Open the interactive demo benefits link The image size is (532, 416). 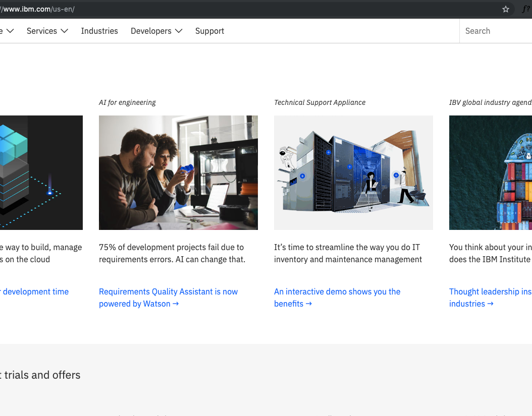(x=337, y=298)
